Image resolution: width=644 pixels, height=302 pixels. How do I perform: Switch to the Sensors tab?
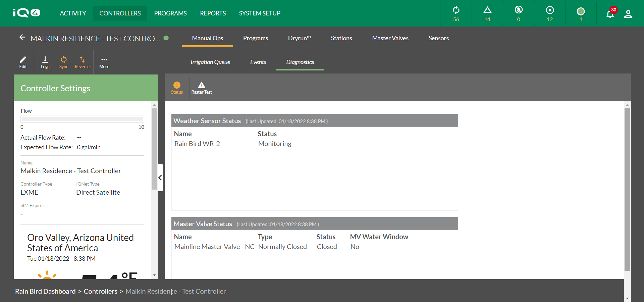(438, 38)
